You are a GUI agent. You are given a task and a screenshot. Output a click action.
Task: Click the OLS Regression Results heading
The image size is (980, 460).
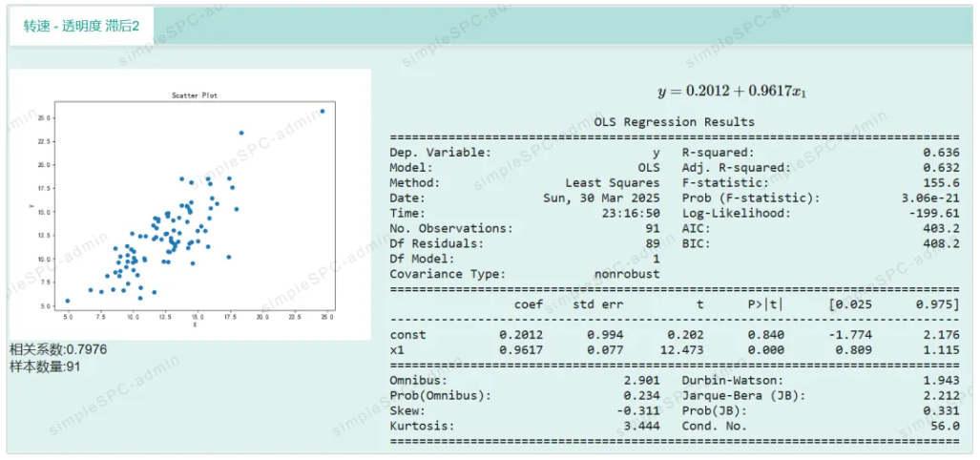(x=674, y=122)
